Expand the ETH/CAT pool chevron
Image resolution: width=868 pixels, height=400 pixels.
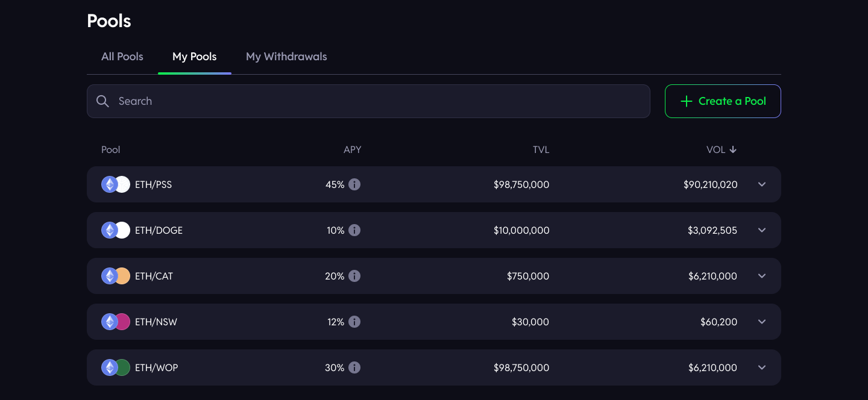click(762, 276)
